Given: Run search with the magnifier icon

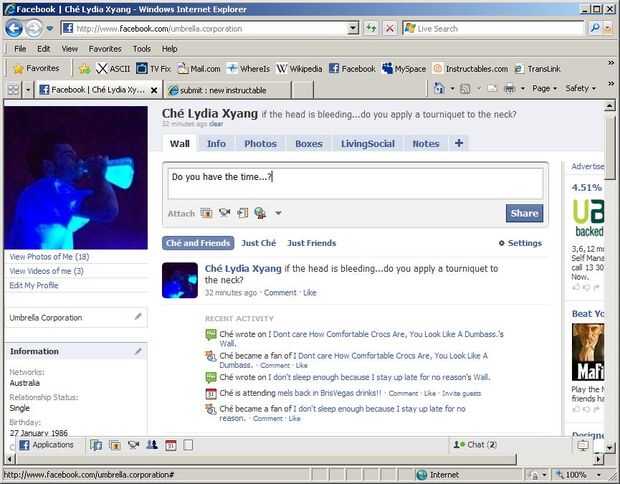Looking at the screenshot, I should coord(595,28).
